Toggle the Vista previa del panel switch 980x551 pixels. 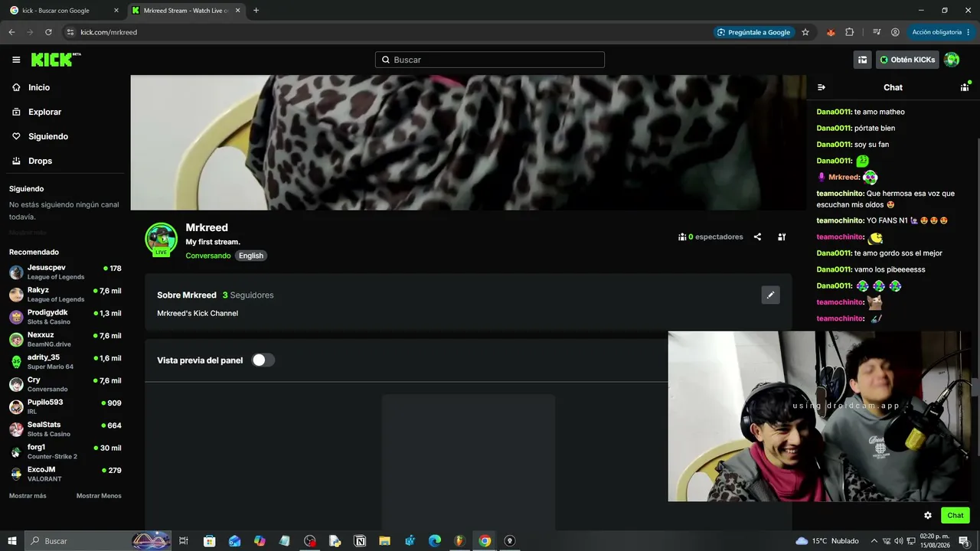(x=263, y=360)
